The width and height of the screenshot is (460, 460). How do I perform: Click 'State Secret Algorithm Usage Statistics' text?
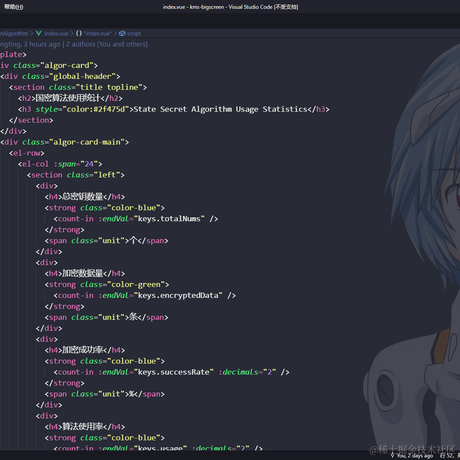220,109
